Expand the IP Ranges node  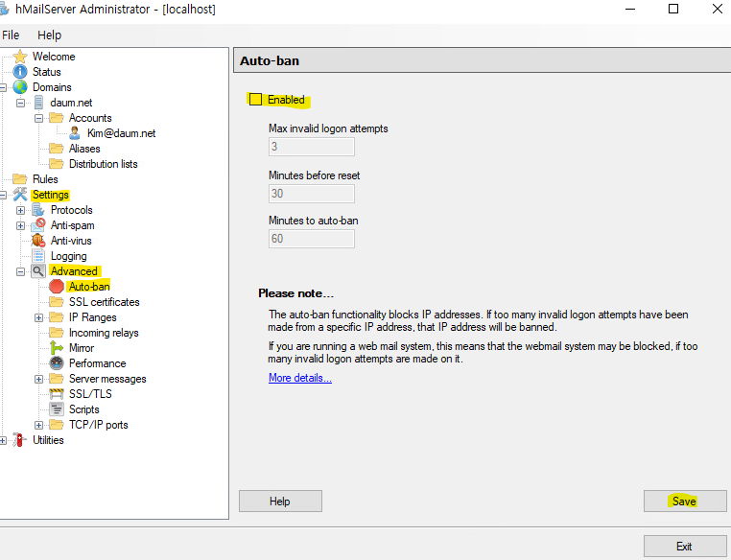pyautogui.click(x=38, y=317)
